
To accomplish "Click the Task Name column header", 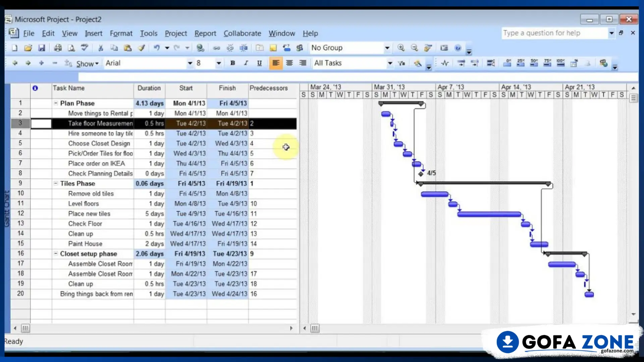I will [x=93, y=90].
